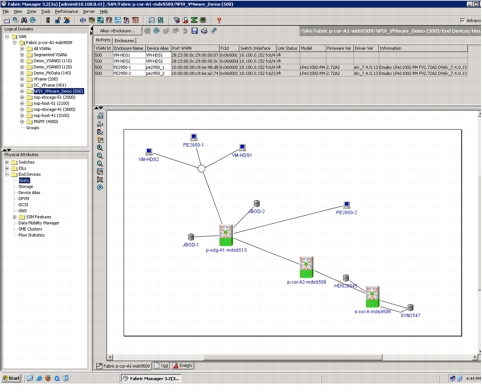482x392 pixels.
Task: Collapse the SAN root tree node
Action: [7, 37]
